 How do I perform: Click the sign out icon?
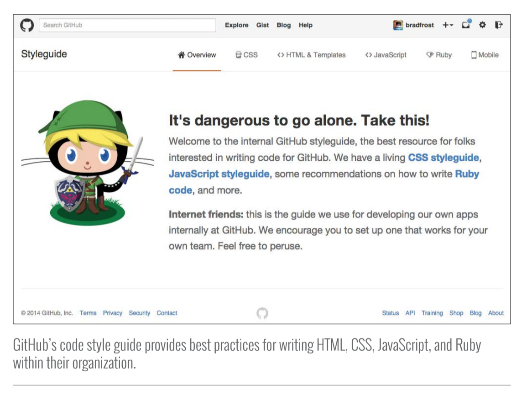[x=498, y=25]
